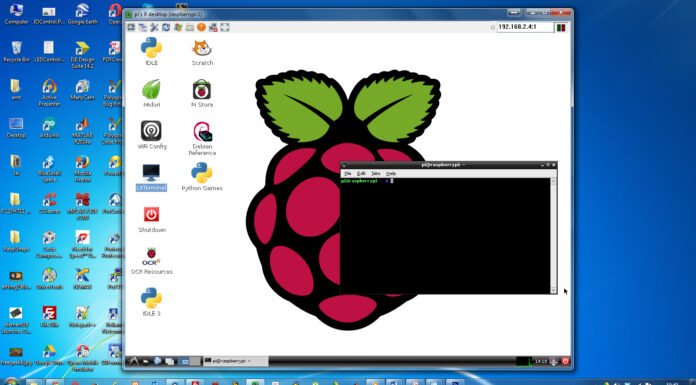Viewport: 696px width, 385px height.
Task: Click the VNC viewer options (tools) toolbar icon
Action: (x=154, y=28)
